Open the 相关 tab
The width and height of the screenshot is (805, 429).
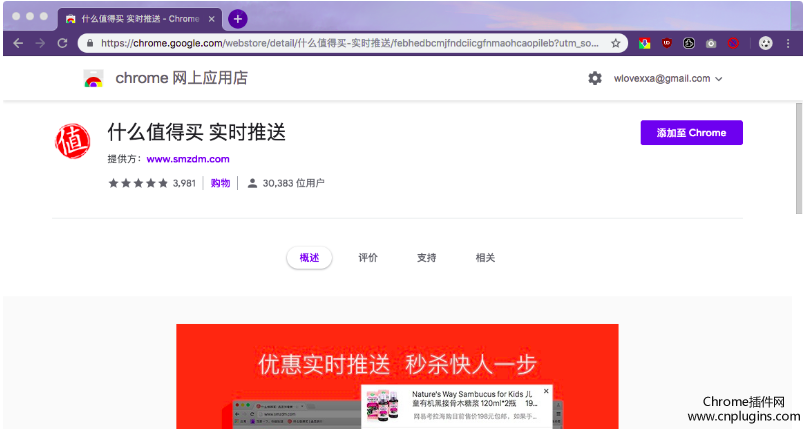tap(485, 258)
